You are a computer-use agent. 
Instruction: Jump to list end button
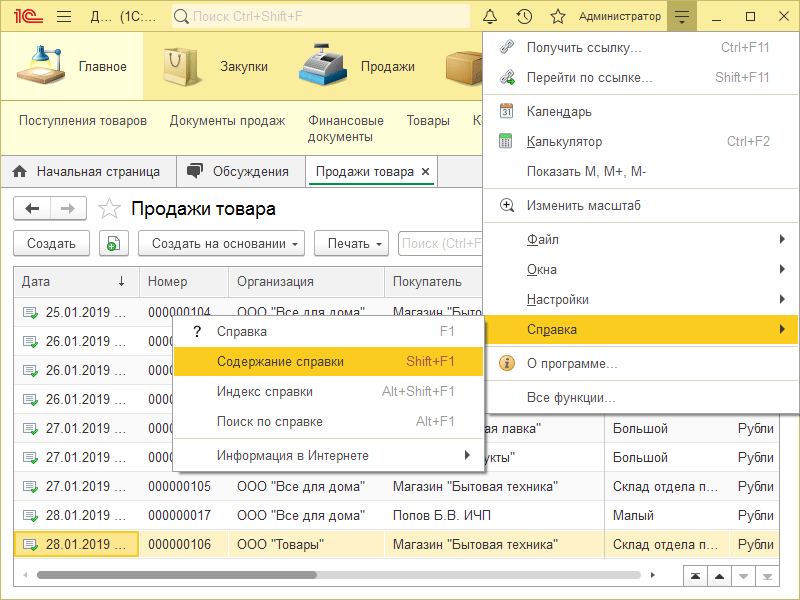(x=767, y=577)
